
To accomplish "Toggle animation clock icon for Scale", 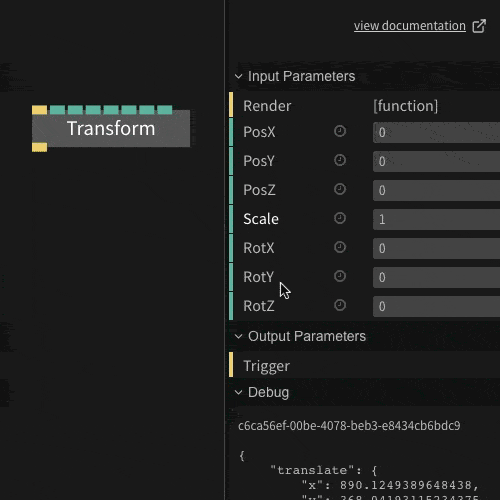I will click(x=340, y=218).
